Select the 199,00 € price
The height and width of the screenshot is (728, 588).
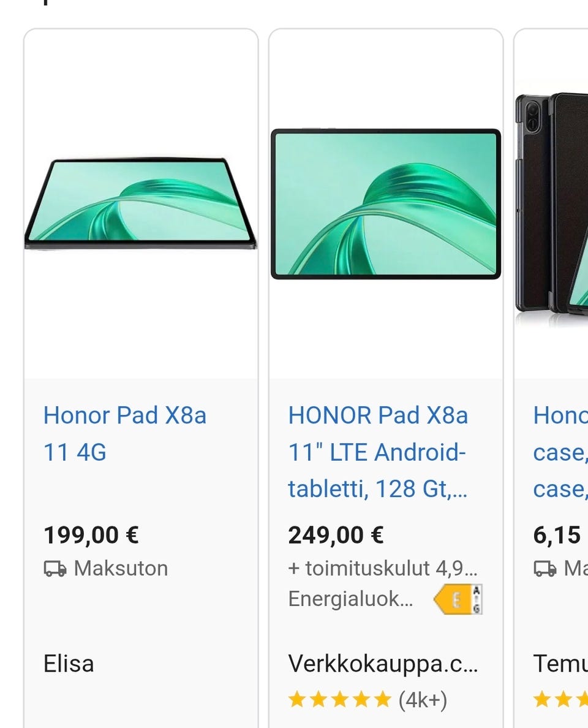click(91, 535)
